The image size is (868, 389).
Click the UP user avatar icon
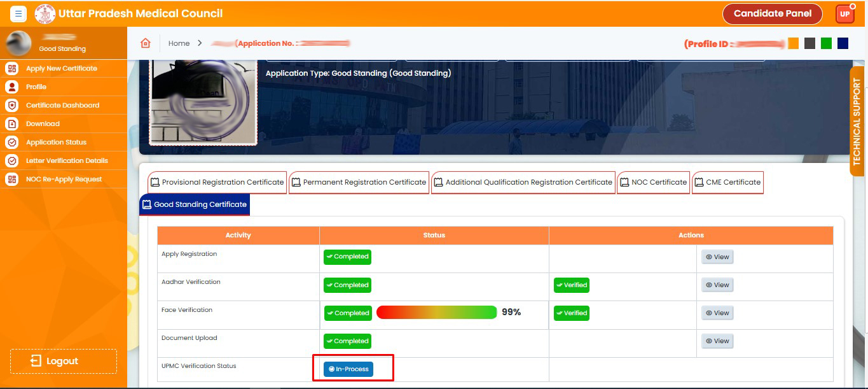click(x=844, y=14)
